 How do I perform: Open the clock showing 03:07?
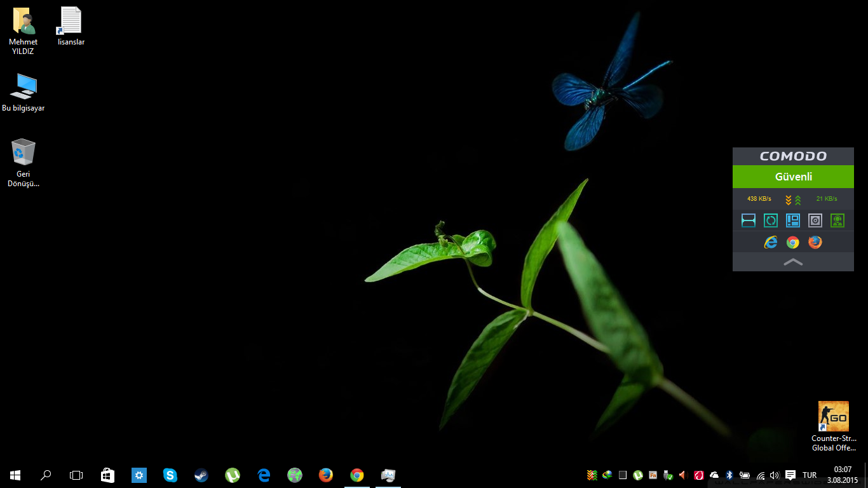click(x=843, y=475)
